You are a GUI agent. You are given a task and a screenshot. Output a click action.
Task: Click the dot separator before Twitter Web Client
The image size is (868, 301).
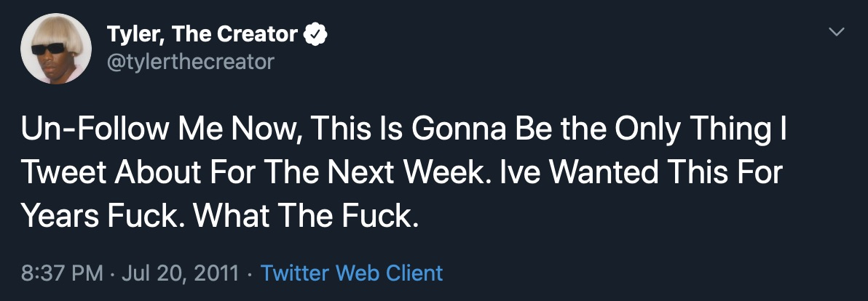[250, 274]
